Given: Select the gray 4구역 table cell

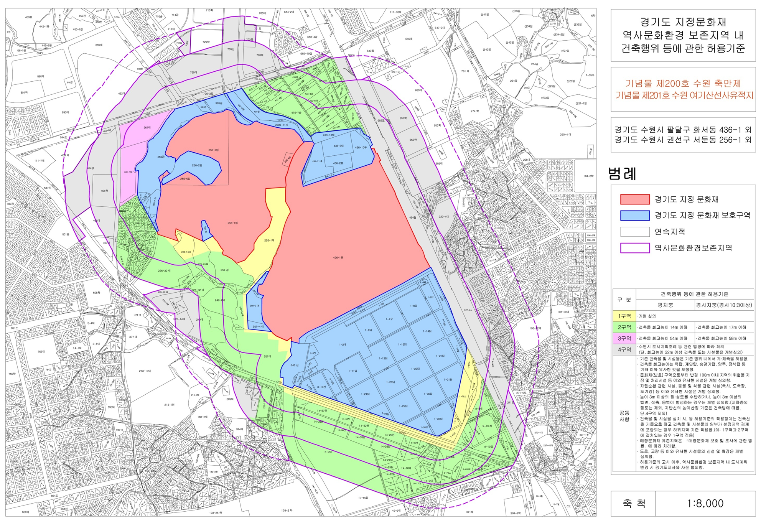Looking at the screenshot, I should (x=624, y=349).
